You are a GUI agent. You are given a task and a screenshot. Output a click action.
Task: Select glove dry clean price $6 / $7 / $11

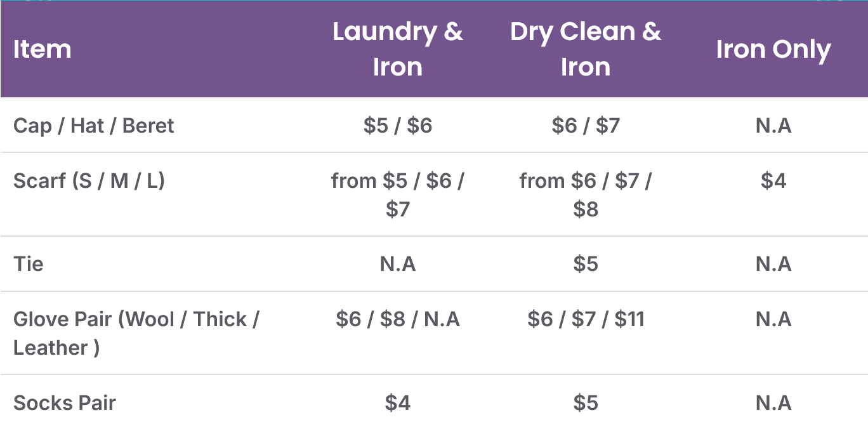coord(585,319)
